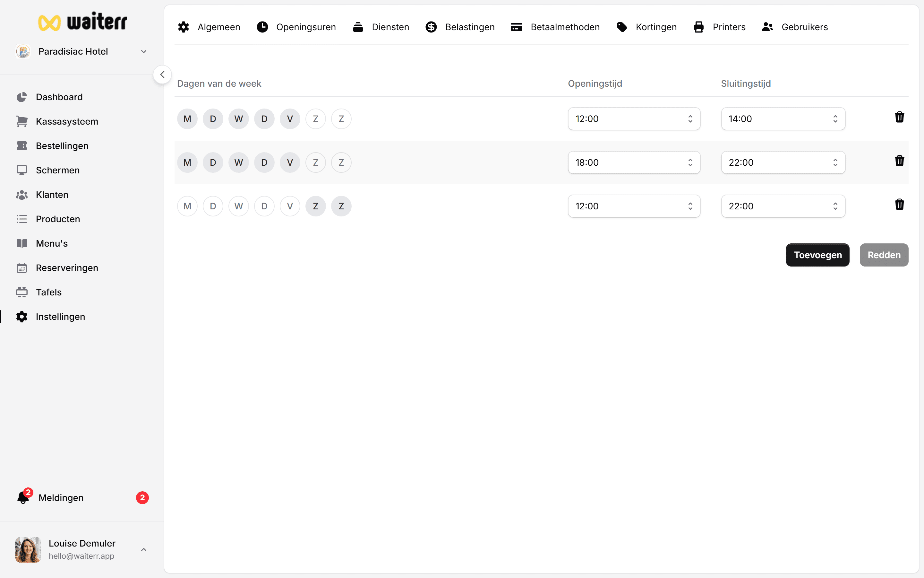The width and height of the screenshot is (924, 578).
Task: Switch to the Algemeen tab
Action: tap(209, 27)
